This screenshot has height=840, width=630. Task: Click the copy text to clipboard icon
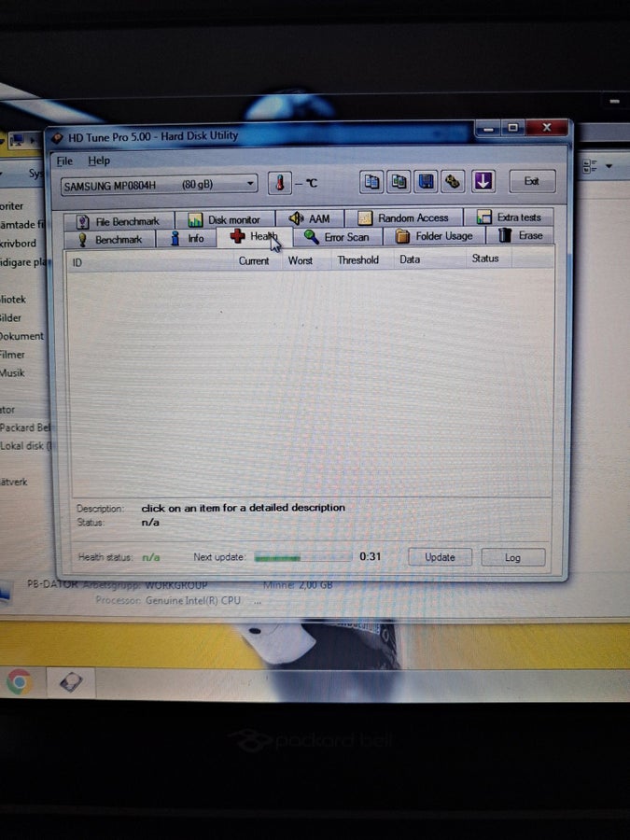(371, 182)
